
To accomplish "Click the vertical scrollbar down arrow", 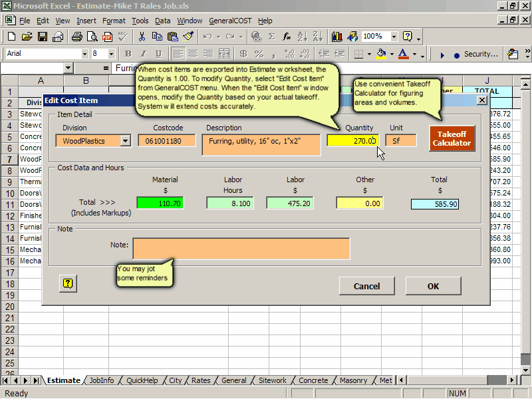I will (x=525, y=370).
